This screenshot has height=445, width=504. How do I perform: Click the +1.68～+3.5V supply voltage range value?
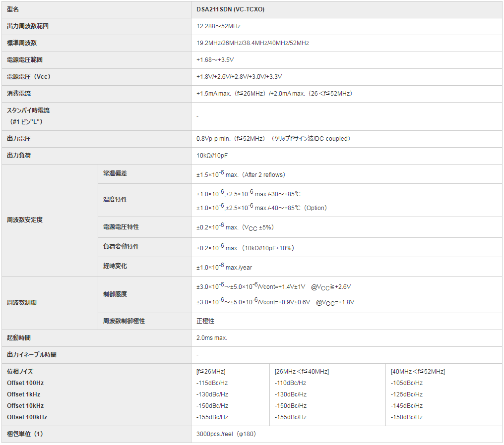click(x=215, y=60)
